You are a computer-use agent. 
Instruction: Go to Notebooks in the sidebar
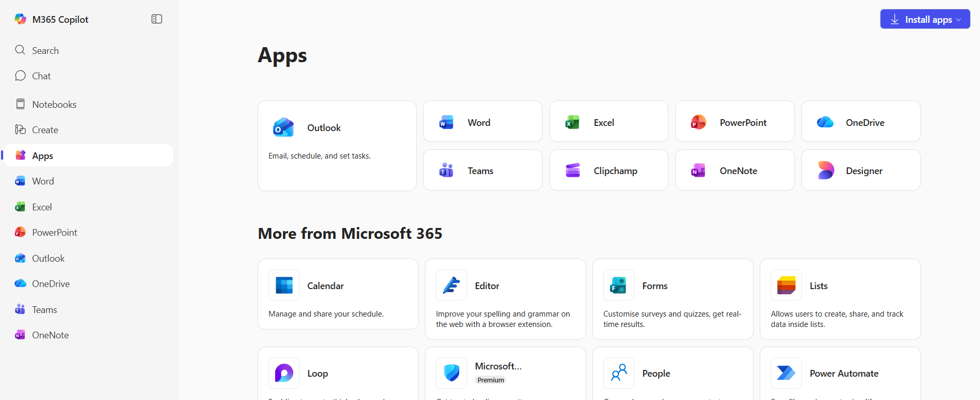click(88, 104)
